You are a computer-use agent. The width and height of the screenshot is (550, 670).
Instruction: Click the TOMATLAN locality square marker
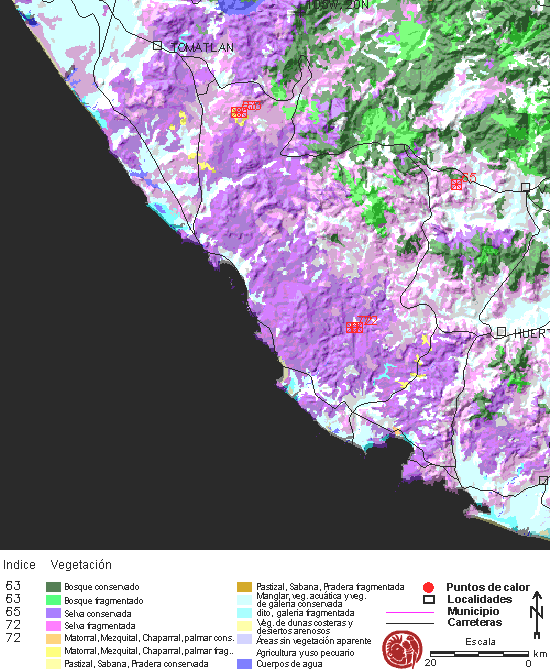click(x=157, y=45)
